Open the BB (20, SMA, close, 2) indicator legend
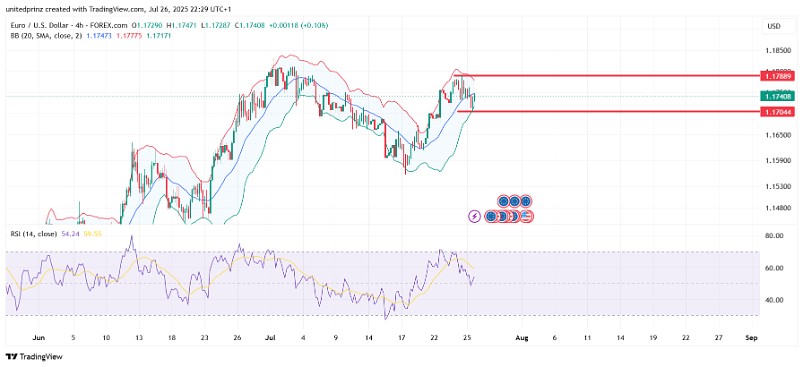Image resolution: width=803 pixels, height=367 pixels. tap(46, 36)
